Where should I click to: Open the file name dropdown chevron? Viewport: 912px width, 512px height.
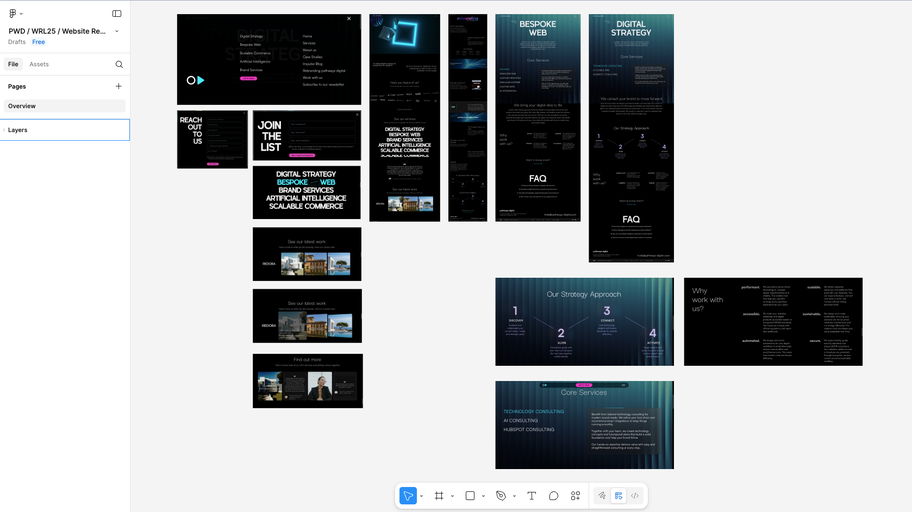click(x=117, y=31)
